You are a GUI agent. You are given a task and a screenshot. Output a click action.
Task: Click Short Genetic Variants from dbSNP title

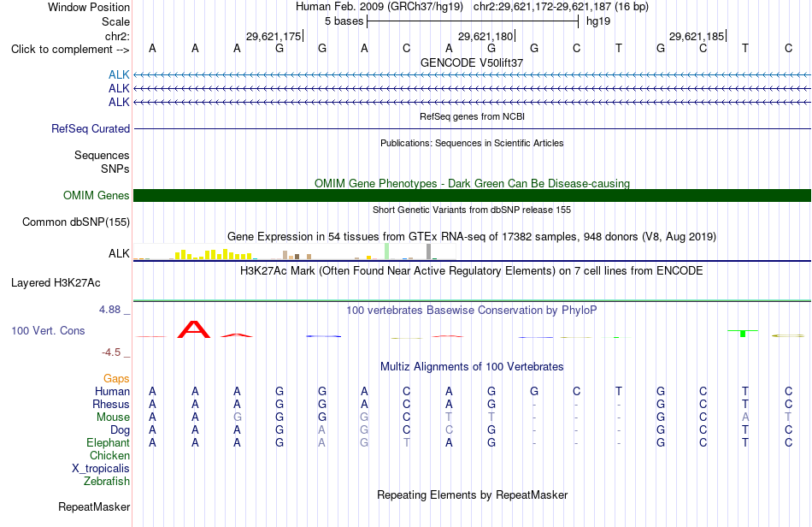coord(472,210)
